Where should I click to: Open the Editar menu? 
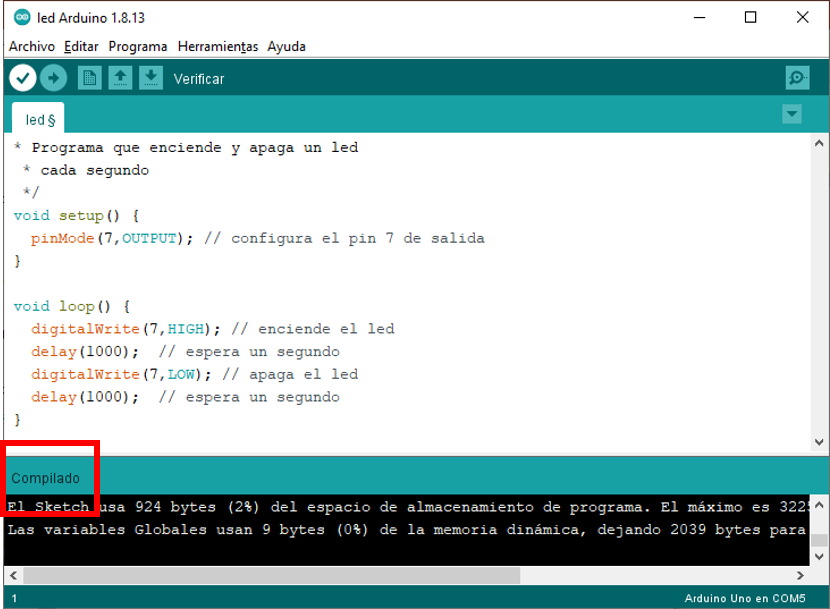point(81,46)
